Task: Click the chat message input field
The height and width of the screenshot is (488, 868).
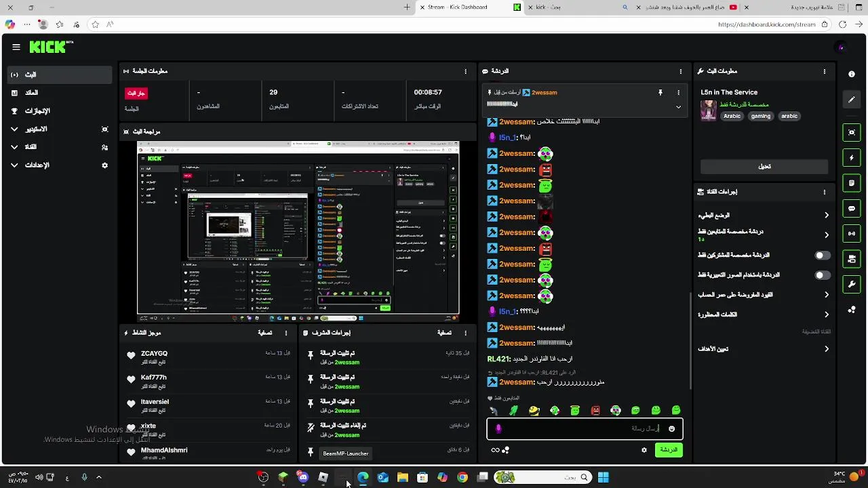Action: pyautogui.click(x=585, y=428)
